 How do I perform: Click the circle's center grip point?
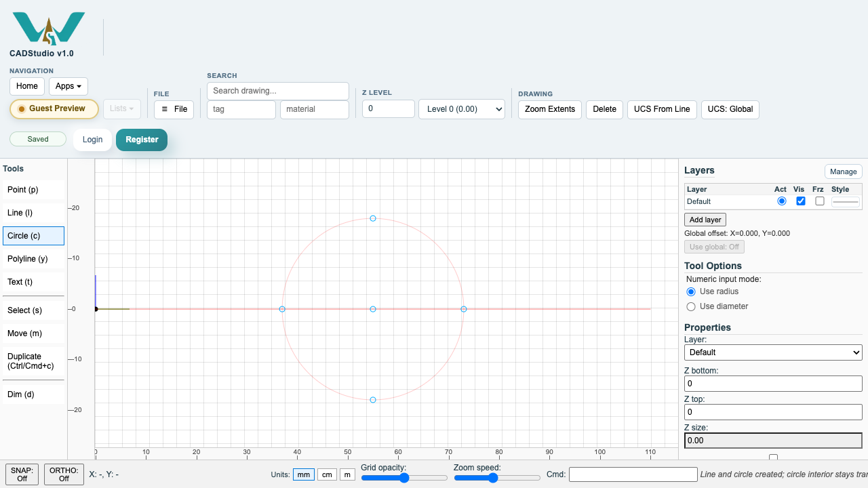(x=373, y=309)
